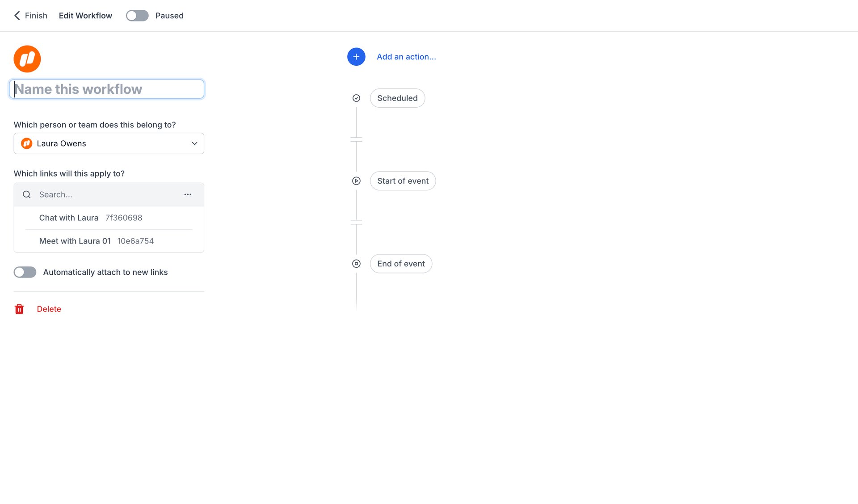Expand the timeline section between Start and End of event
The height and width of the screenshot is (504, 858).
point(356,222)
